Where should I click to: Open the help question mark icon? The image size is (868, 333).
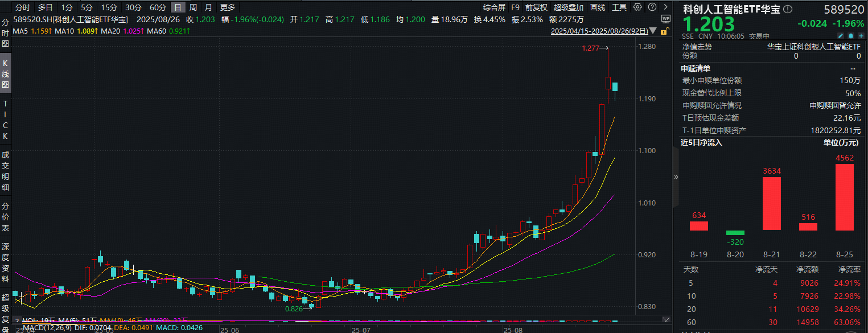click(x=652, y=7)
